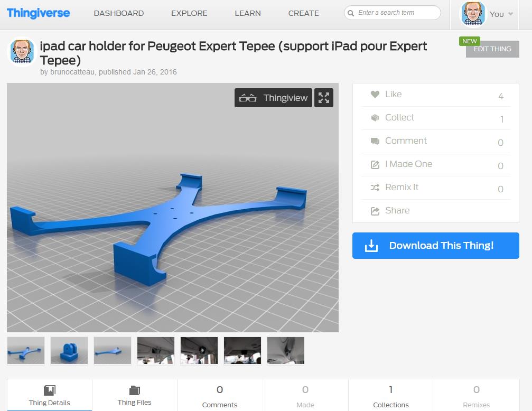
Task: Open the Collections tab
Action: [391, 395]
